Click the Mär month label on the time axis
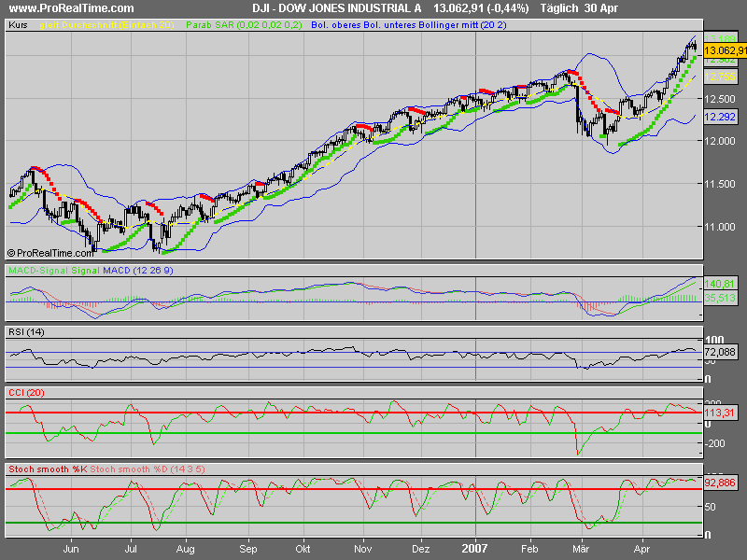This screenshot has width=747, height=560. tap(581, 549)
